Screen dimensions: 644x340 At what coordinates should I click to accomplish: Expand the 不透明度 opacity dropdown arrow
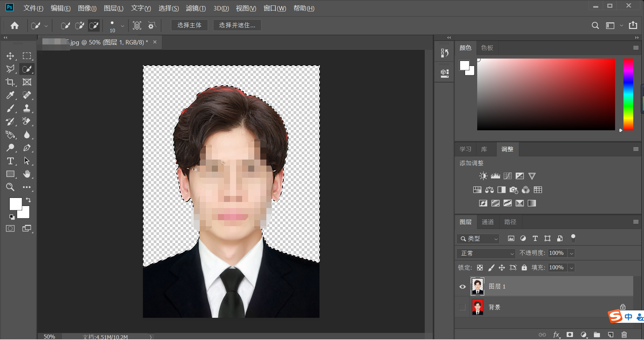pos(571,253)
